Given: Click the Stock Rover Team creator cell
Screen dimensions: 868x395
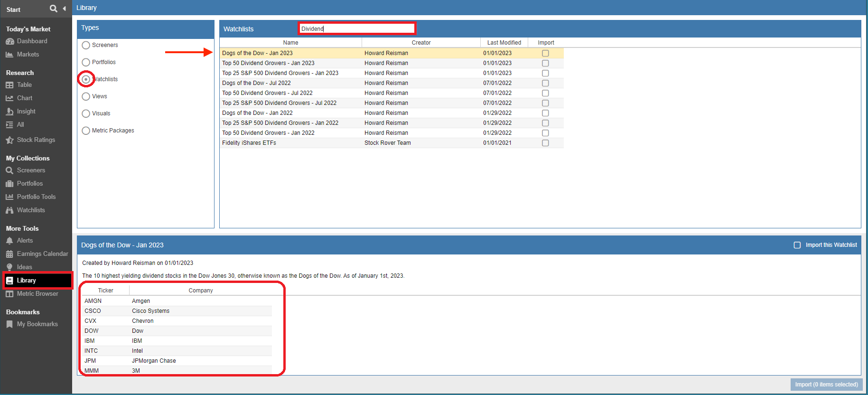Looking at the screenshot, I should pyautogui.click(x=388, y=143).
